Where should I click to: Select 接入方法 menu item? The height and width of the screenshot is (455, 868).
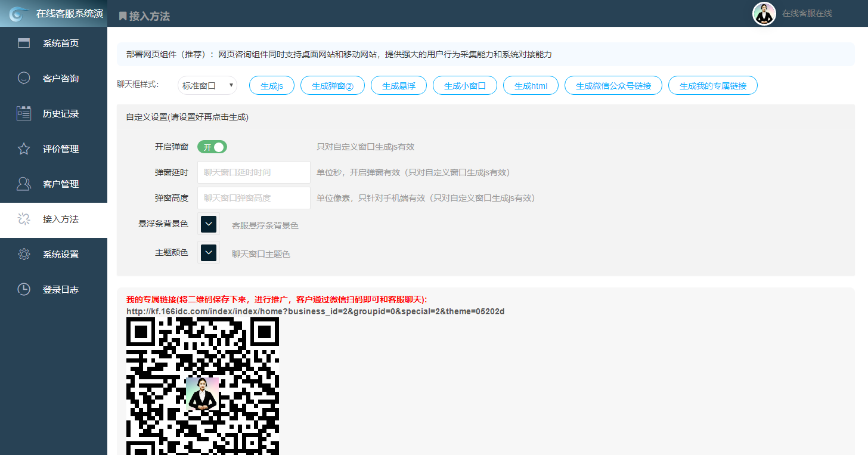pos(54,219)
